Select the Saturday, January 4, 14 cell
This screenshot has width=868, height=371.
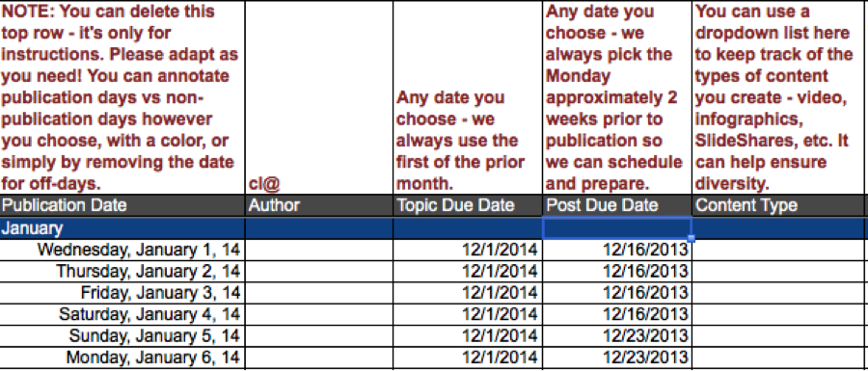pos(122,314)
